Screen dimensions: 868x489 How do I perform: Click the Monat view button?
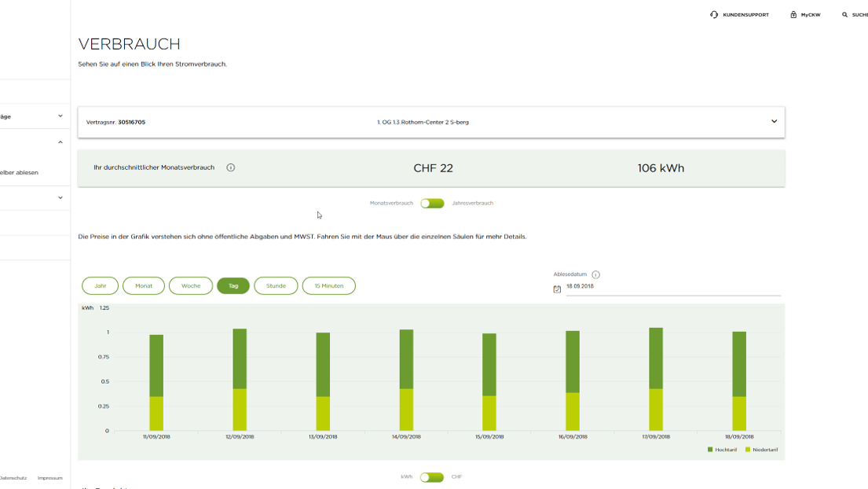tap(144, 286)
